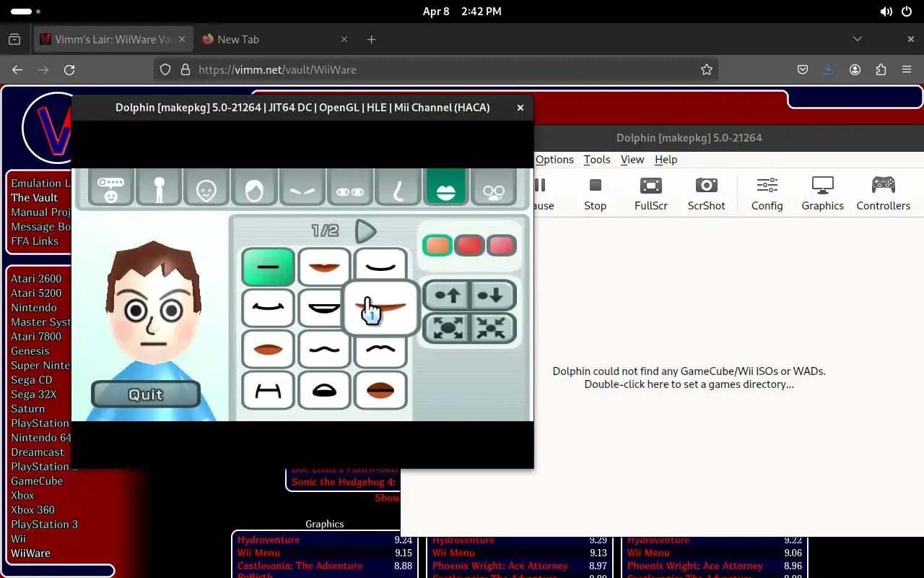Screen dimensions: 924x578
Task: Pick the dark brown lips in bottom row
Action: tap(380, 390)
